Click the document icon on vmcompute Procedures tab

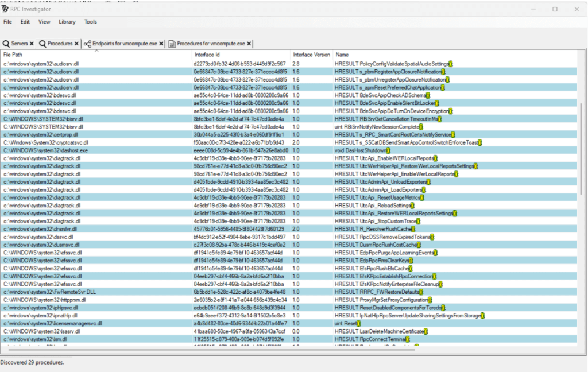[x=172, y=44]
